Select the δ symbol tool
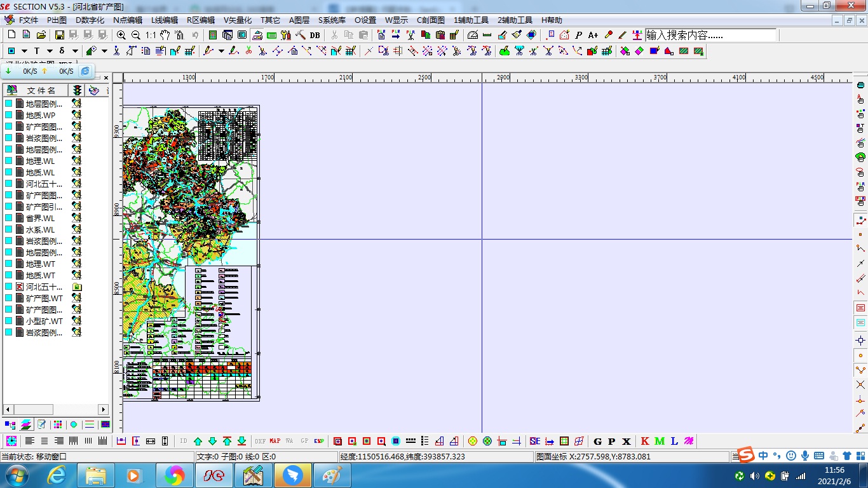 [x=62, y=51]
